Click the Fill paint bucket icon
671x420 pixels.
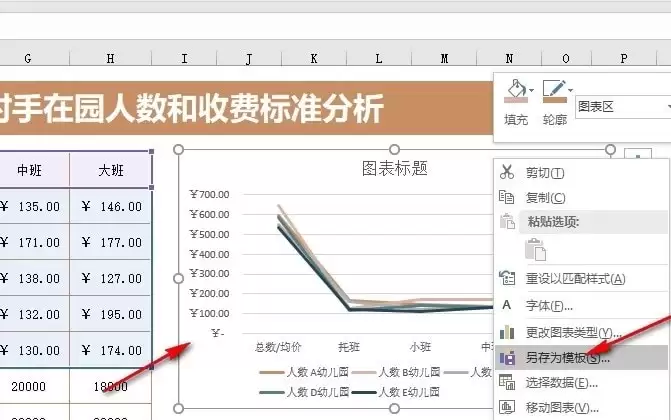(516, 89)
